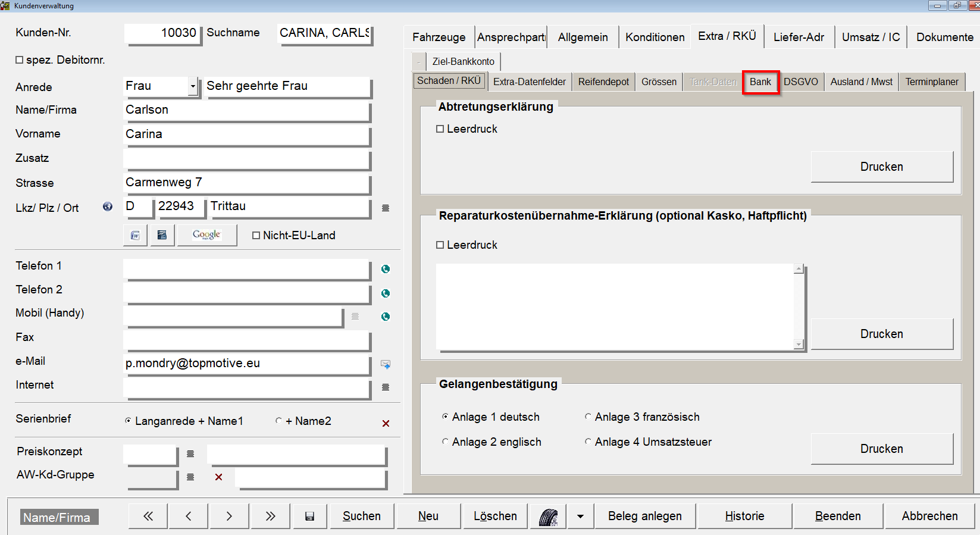Click into the e-Mail field
Screen dimensions: 980x535
click(247, 364)
